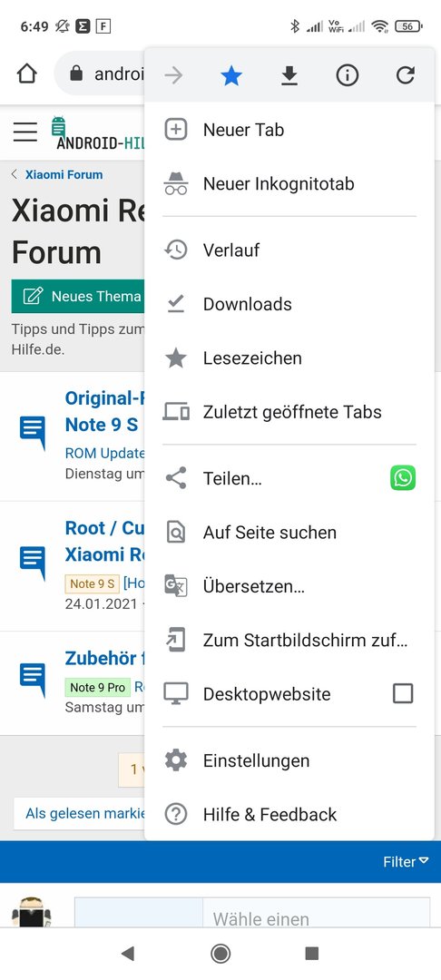Tap the blue bookmark star icon

click(231, 75)
